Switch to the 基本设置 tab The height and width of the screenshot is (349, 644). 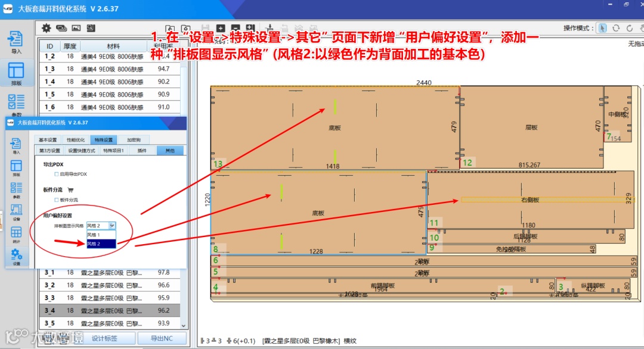(x=48, y=140)
